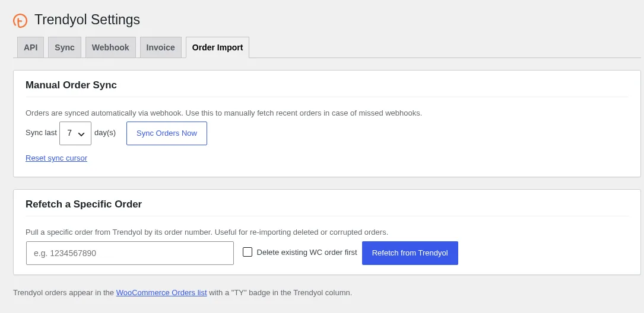Click Refetch from Trendyol button
The width and height of the screenshot is (644, 313).
(410, 253)
